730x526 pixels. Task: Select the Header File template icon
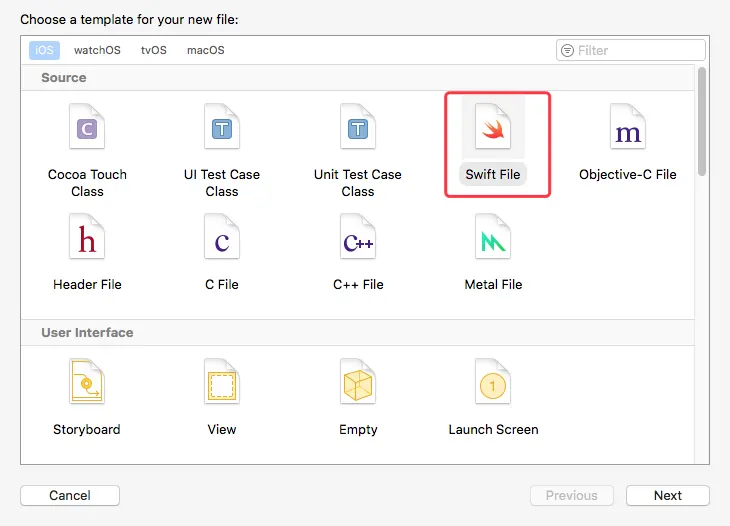point(87,238)
